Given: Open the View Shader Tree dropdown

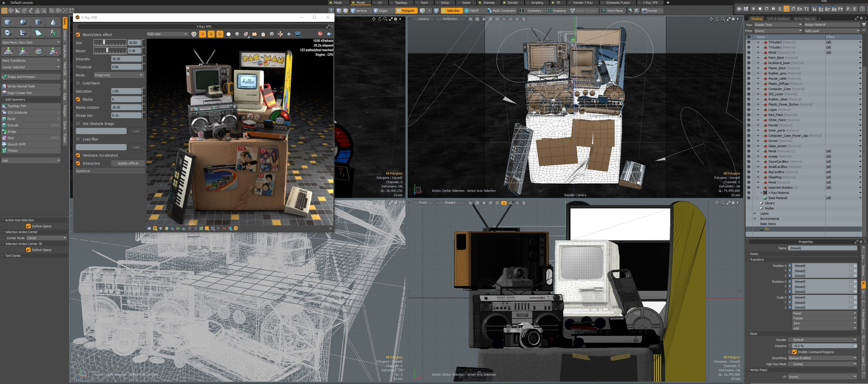Looking at the screenshot, I should [x=778, y=25].
